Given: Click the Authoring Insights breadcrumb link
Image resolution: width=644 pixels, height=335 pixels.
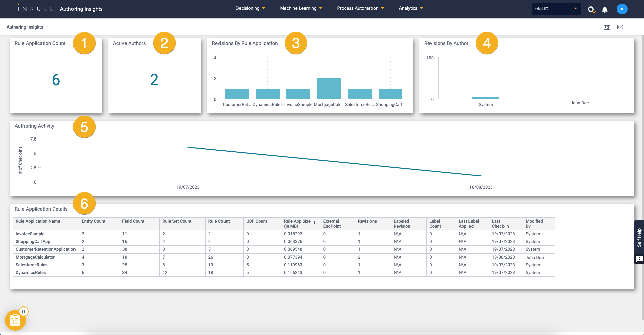Looking at the screenshot, I should (x=25, y=27).
